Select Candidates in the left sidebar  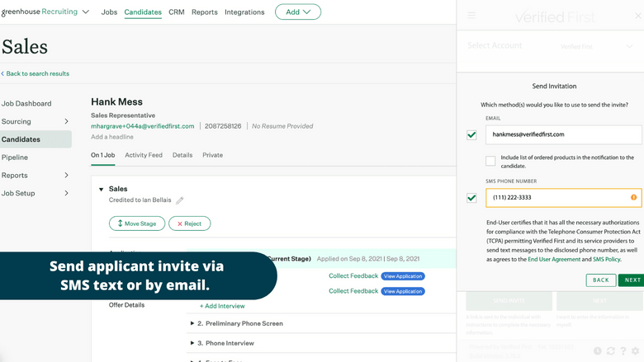tap(36, 139)
